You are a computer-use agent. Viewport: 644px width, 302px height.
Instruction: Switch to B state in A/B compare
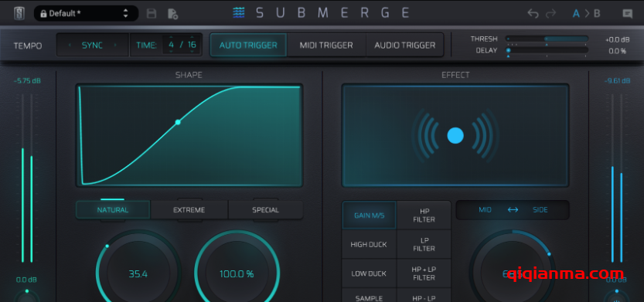coord(597,14)
